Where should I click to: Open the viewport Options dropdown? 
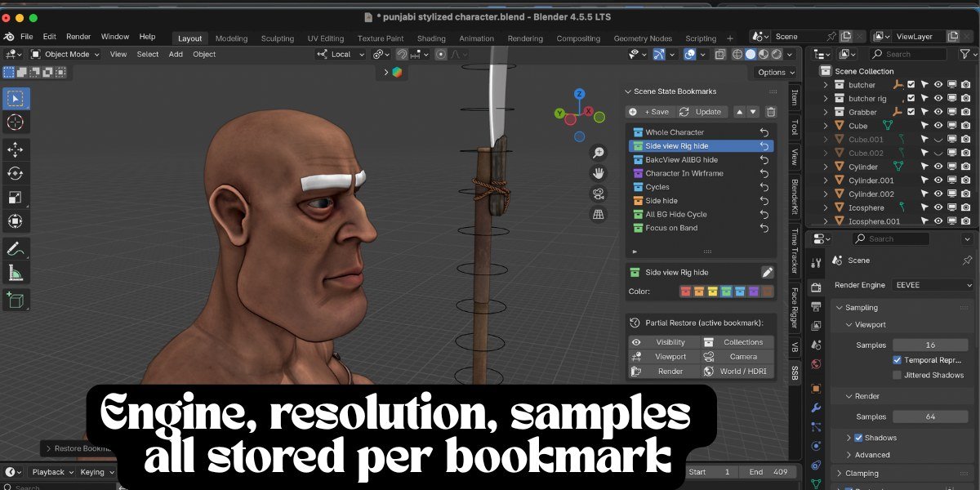(x=776, y=72)
